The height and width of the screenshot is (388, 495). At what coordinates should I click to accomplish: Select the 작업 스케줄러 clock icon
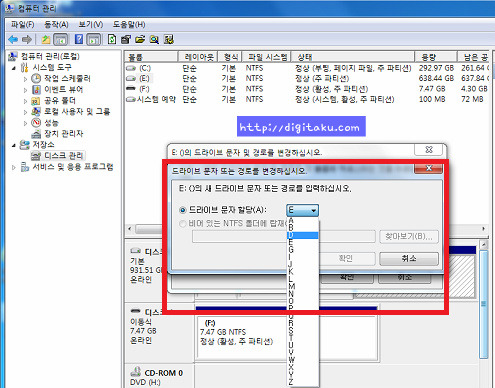[x=36, y=79]
